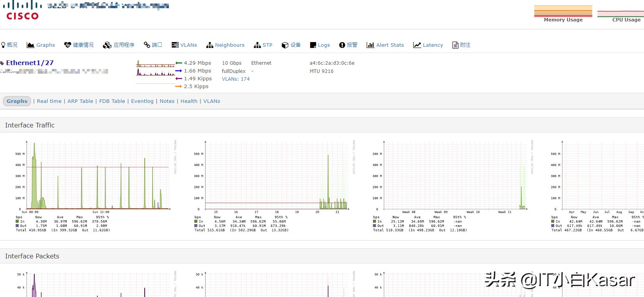The width and height of the screenshot is (644, 297).
Task: Click the Interface Packets section heading
Action: 32,256
